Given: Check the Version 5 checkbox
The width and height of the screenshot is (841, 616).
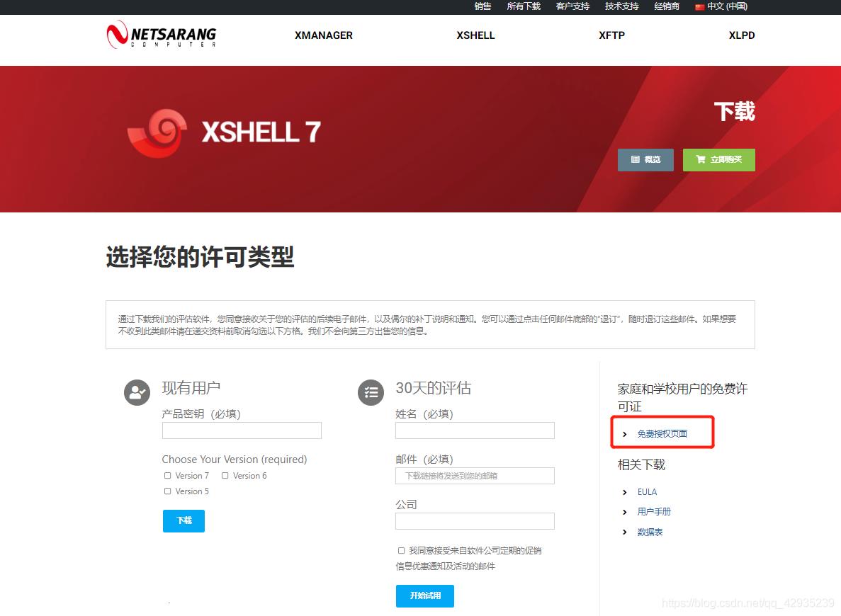Looking at the screenshot, I should [x=167, y=491].
